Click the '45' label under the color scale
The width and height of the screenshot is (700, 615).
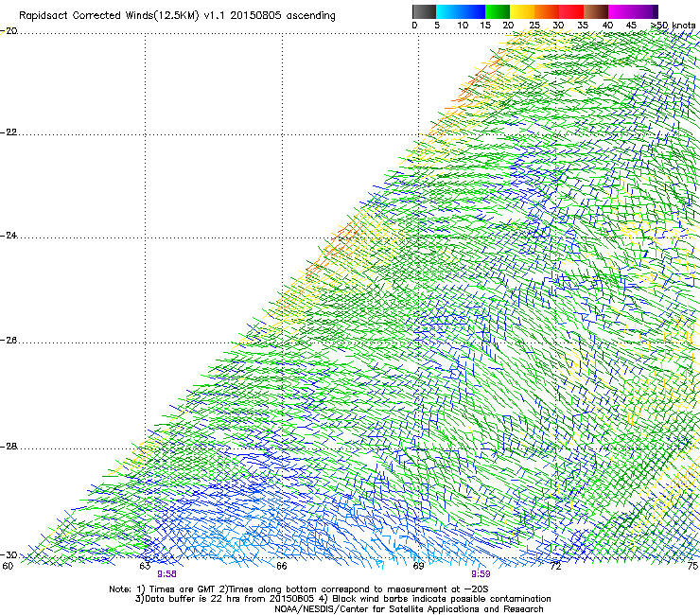tap(631, 26)
